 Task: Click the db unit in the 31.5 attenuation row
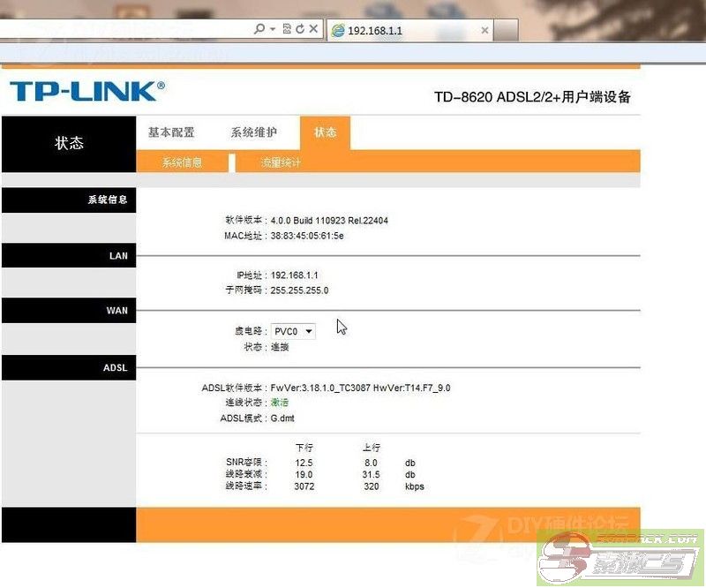click(410, 474)
